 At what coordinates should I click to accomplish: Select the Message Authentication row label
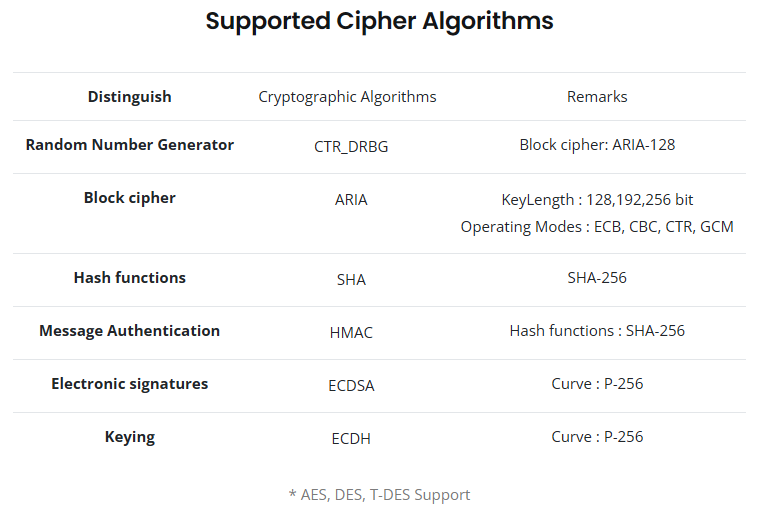(x=129, y=331)
